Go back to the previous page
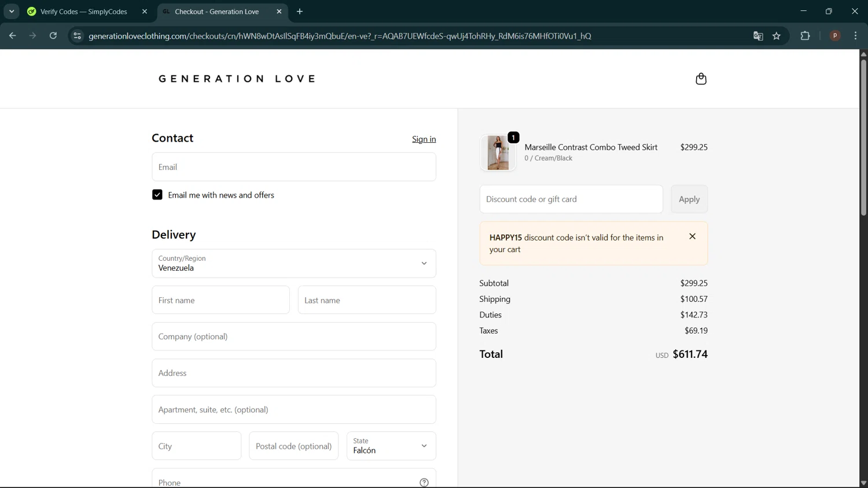The image size is (868, 488). pos(12,36)
